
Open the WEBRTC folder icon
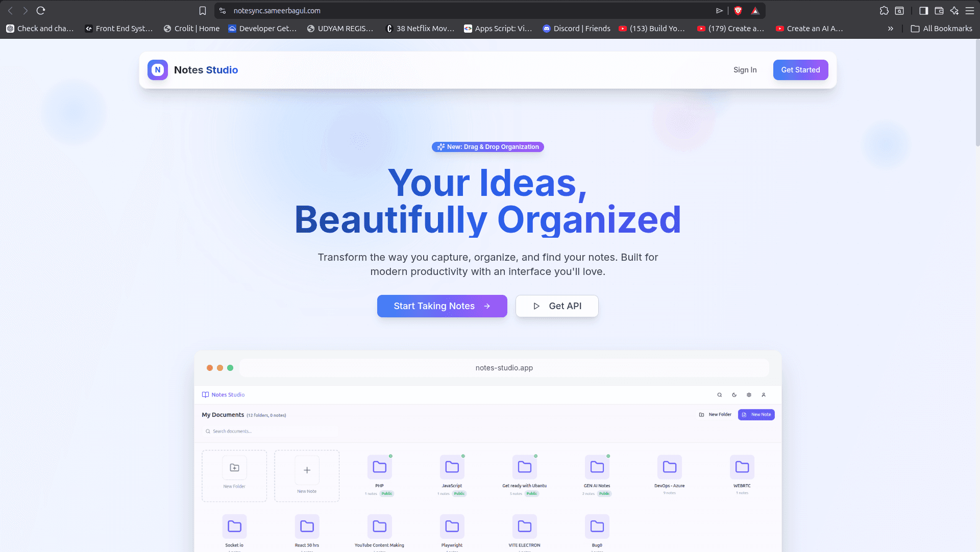point(742,467)
